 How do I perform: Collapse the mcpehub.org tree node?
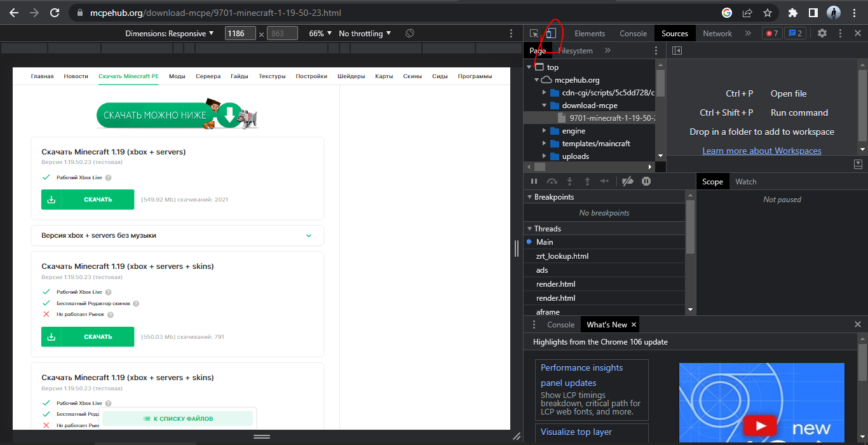pos(537,80)
